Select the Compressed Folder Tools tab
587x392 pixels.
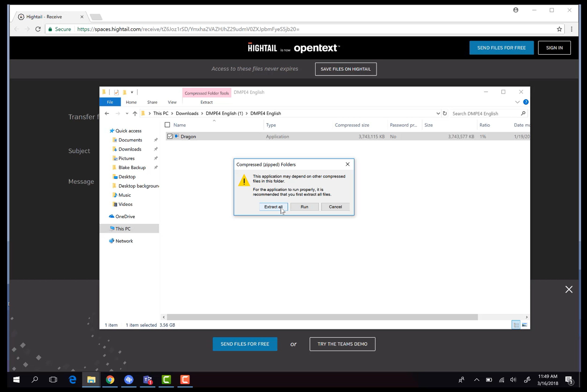click(x=207, y=93)
